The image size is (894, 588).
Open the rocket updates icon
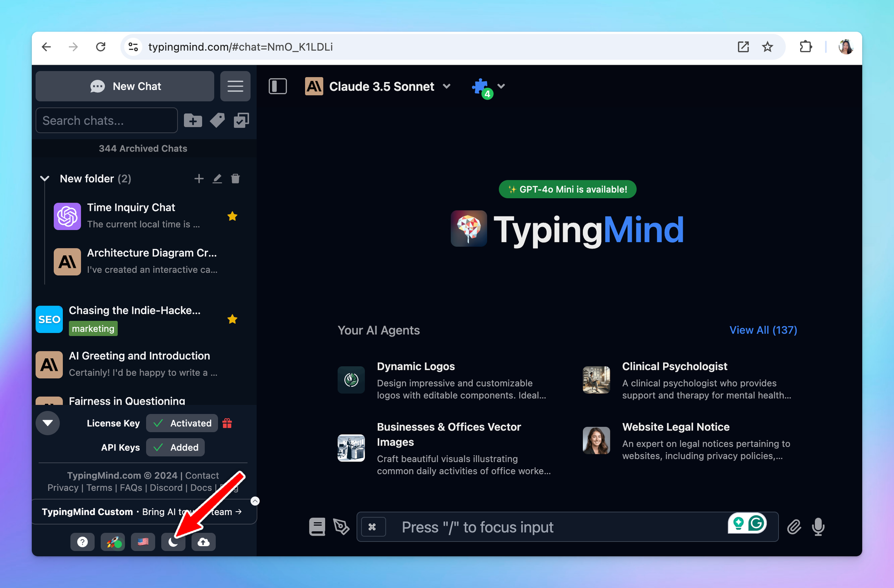113,542
